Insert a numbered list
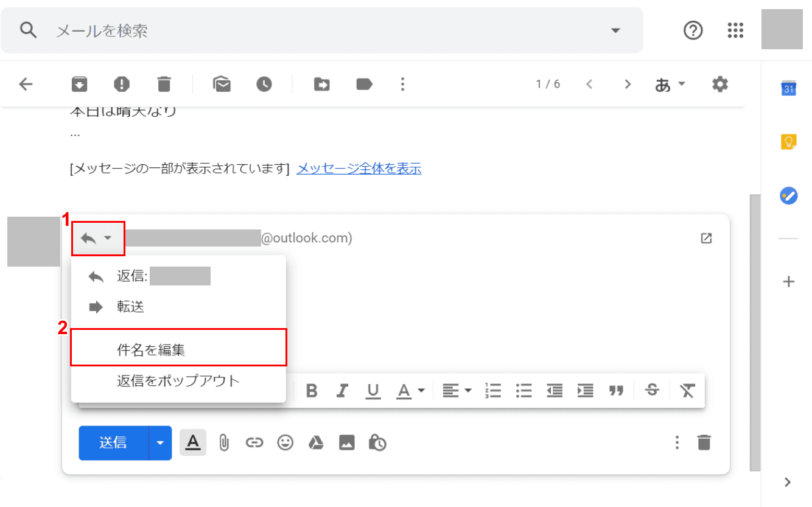This screenshot has width=812, height=507. (492, 391)
